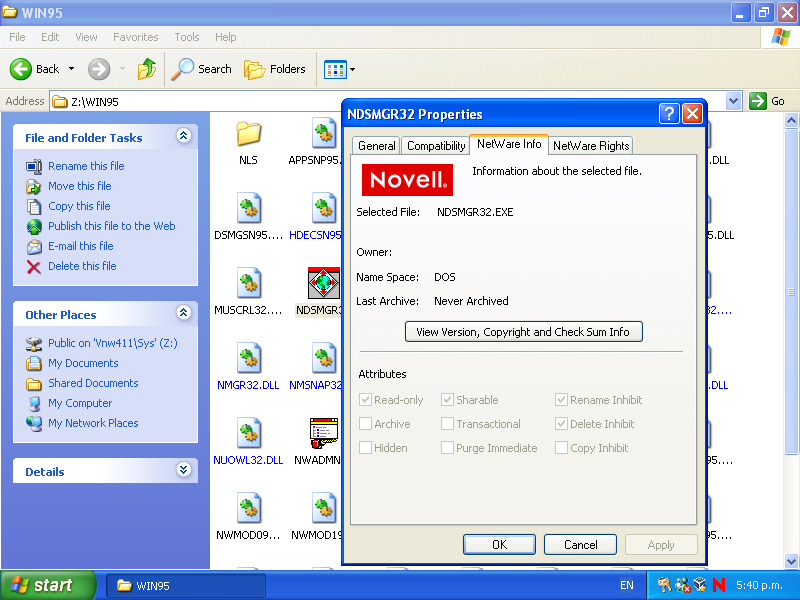Select the DSMGSN95 file icon

click(x=248, y=208)
